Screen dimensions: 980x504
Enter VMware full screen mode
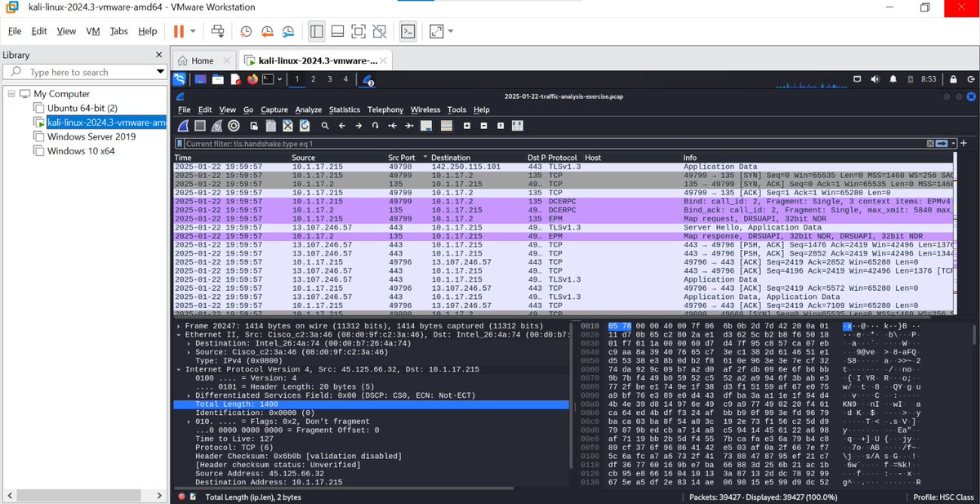[359, 31]
